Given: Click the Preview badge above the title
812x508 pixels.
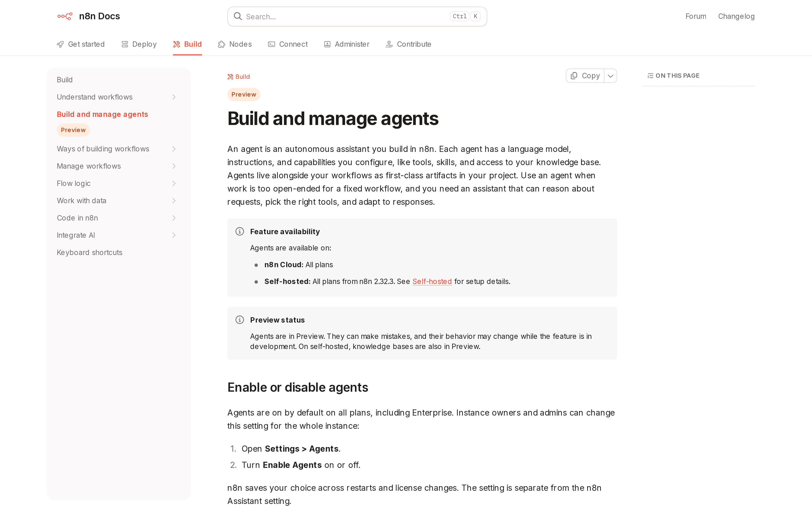Looking at the screenshot, I should pos(244,94).
